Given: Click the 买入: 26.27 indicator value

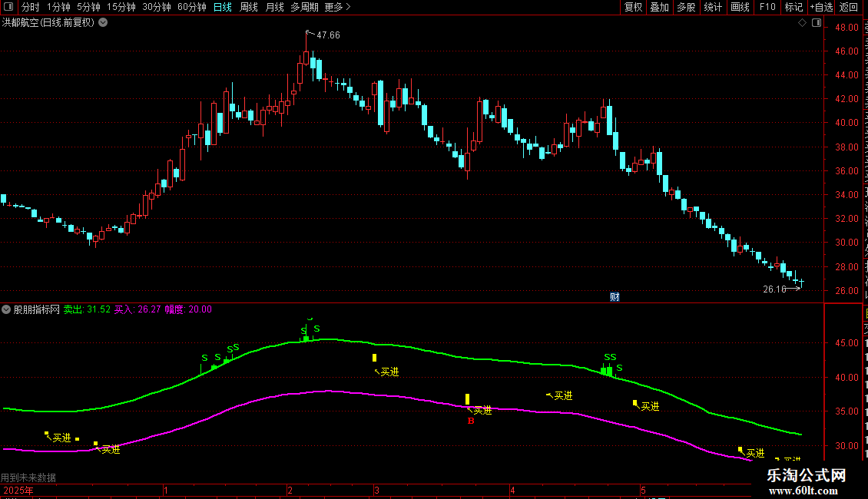Looking at the screenshot, I should click(137, 309).
